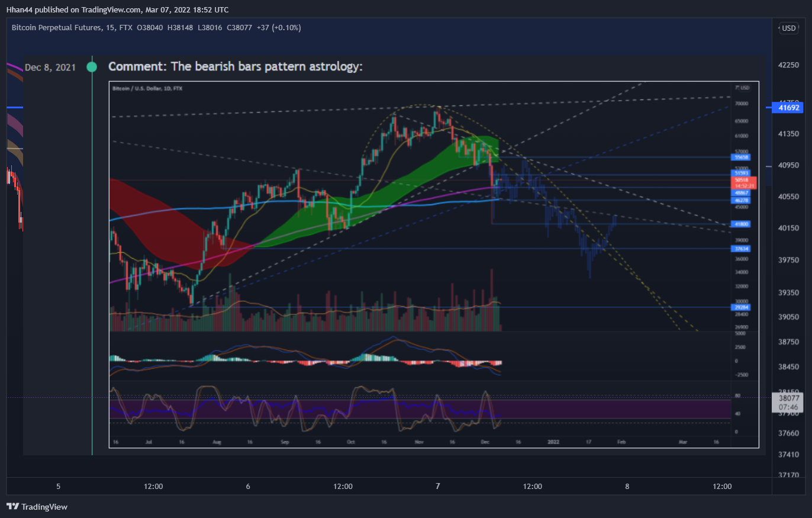Click the 48867 level label in embedded chart
Image resolution: width=812 pixels, height=518 pixels.
pos(742,192)
